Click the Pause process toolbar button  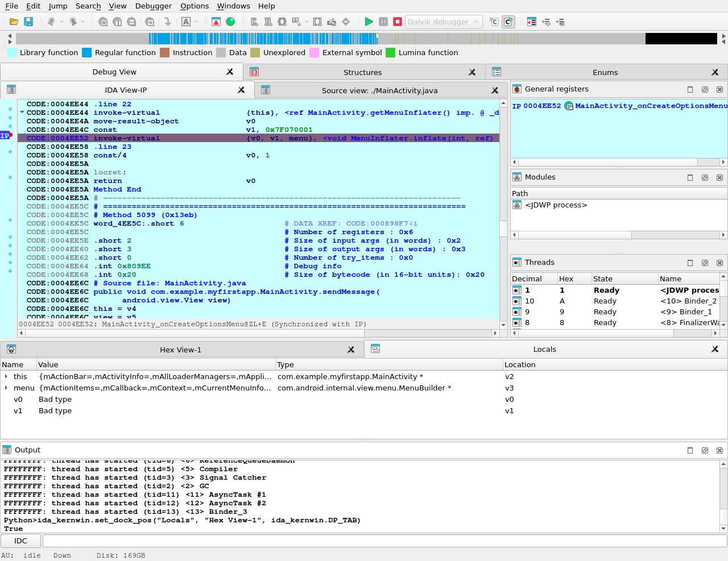point(383,22)
